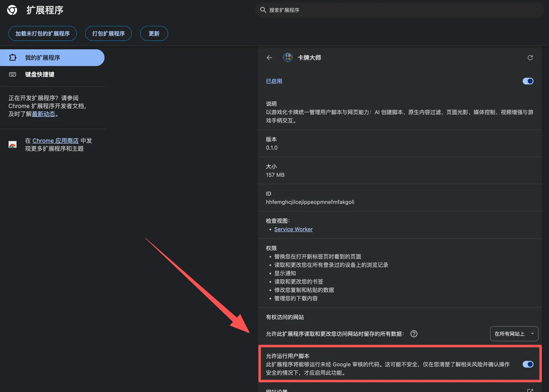This screenshot has width=549, height=392.
Task: Open the help question mark icon for site access
Action: (x=414, y=334)
